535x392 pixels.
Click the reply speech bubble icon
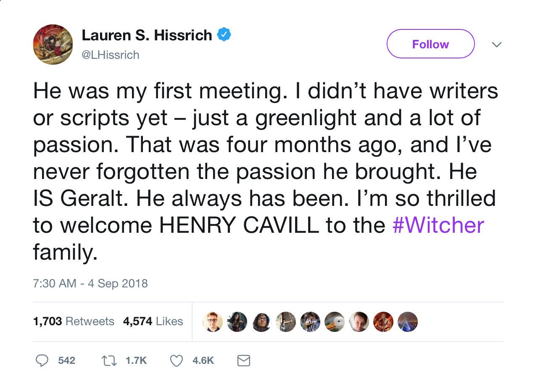(x=41, y=360)
